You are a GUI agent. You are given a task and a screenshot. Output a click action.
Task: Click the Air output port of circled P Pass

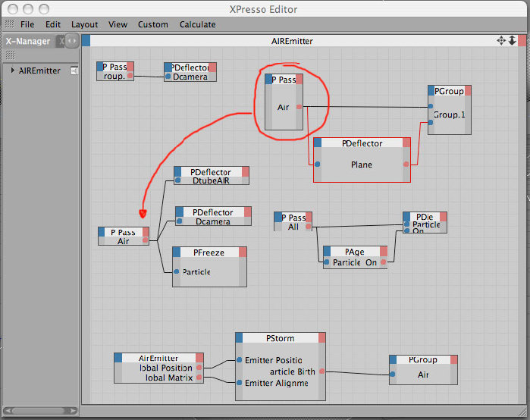point(299,107)
